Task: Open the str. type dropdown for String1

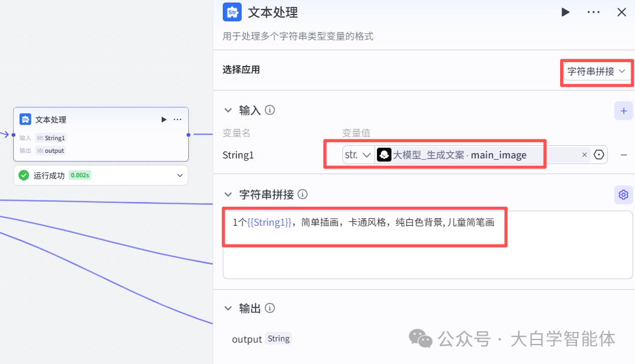Action: pos(358,155)
